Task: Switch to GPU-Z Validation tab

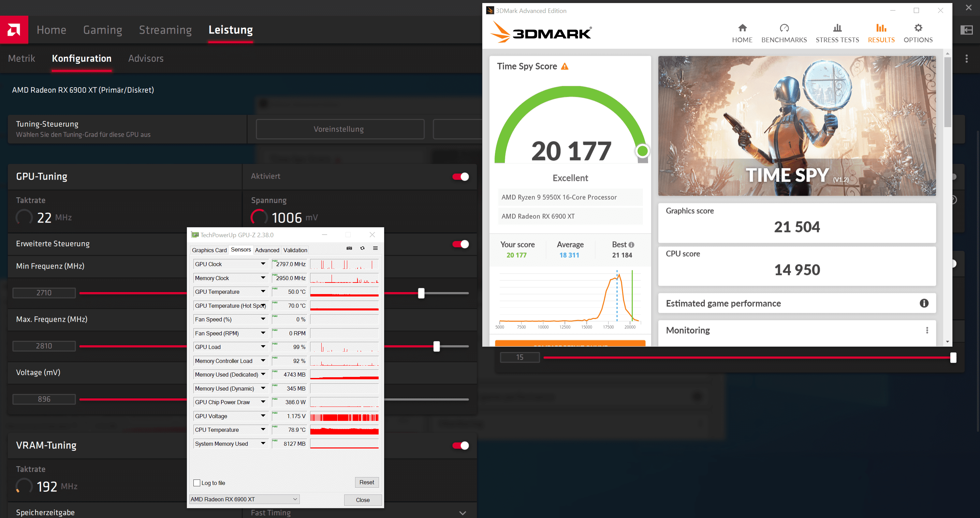Action: point(295,250)
